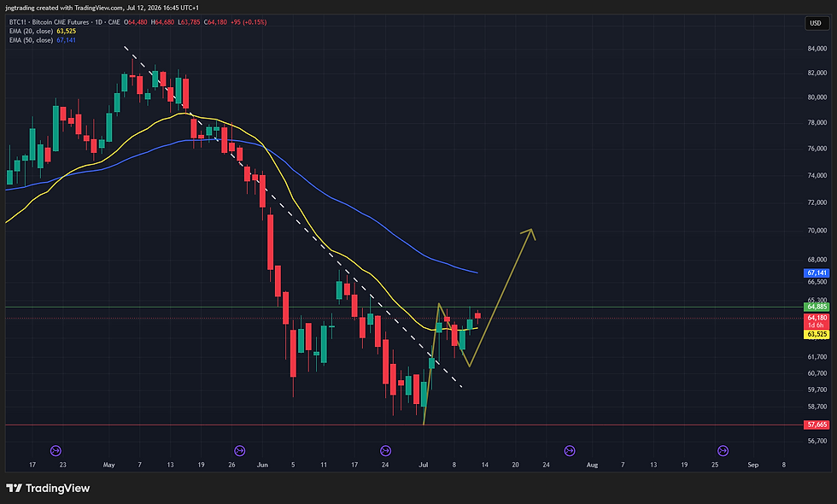837x504 pixels.
Task: Click the green 64,885 price line label
Action: (817, 307)
